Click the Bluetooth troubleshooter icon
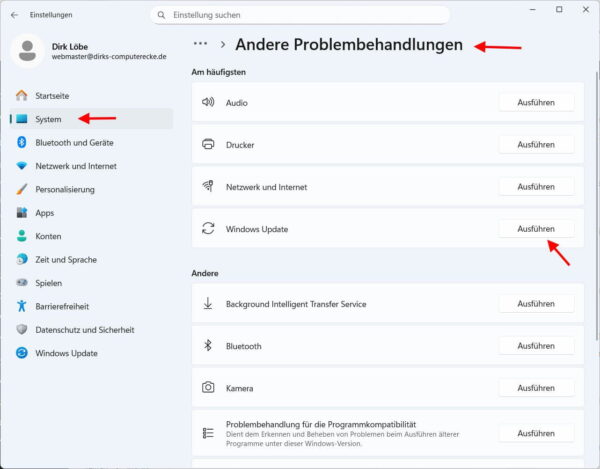Screen dimensions: 600x469 click(x=208, y=345)
